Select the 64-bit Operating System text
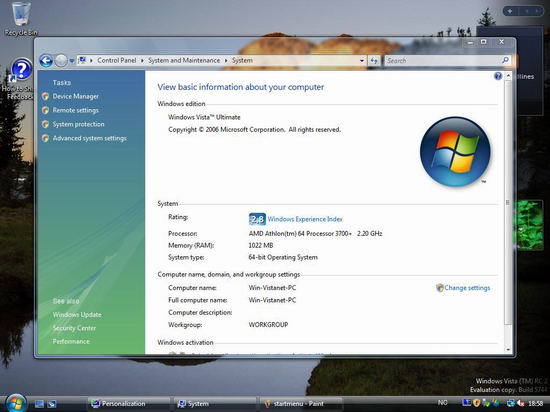The image size is (550, 412). (283, 257)
